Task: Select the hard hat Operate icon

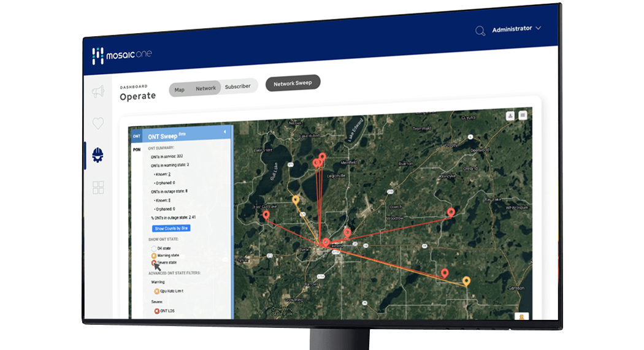Action: (x=98, y=155)
